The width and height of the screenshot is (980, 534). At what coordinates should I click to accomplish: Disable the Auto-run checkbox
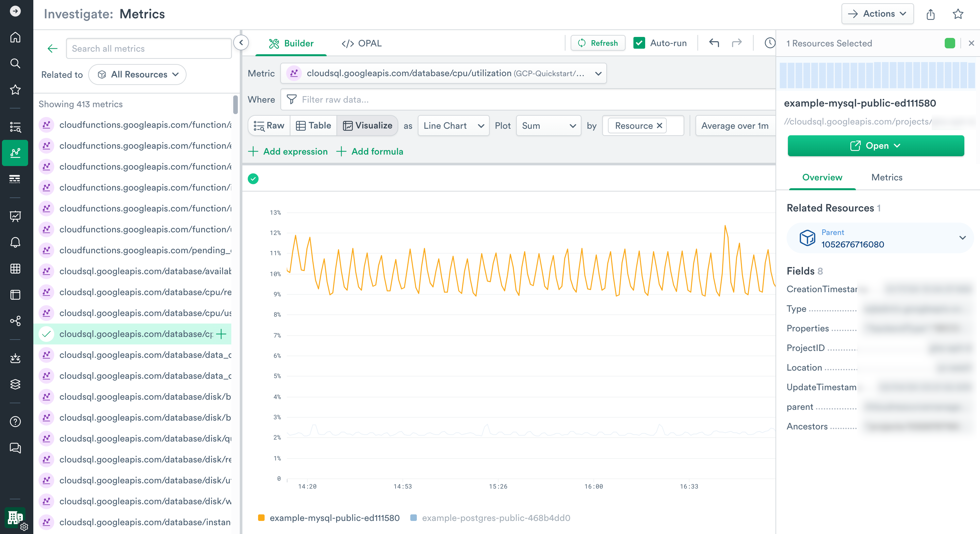pyautogui.click(x=639, y=43)
